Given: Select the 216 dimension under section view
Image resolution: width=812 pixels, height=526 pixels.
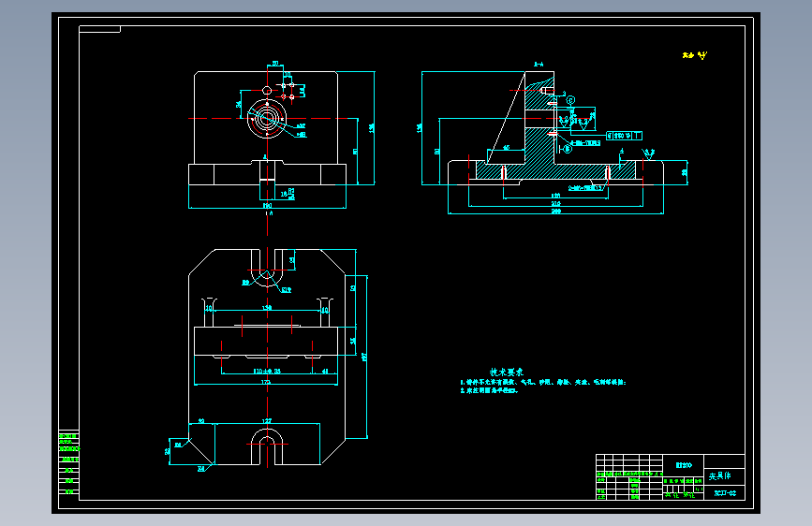Looking at the screenshot, I should pyautogui.click(x=555, y=203).
